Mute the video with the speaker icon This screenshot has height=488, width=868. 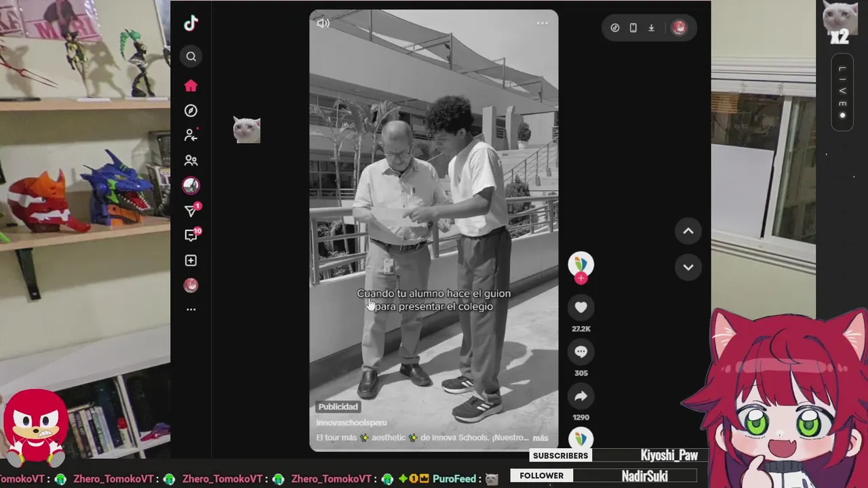tap(323, 23)
